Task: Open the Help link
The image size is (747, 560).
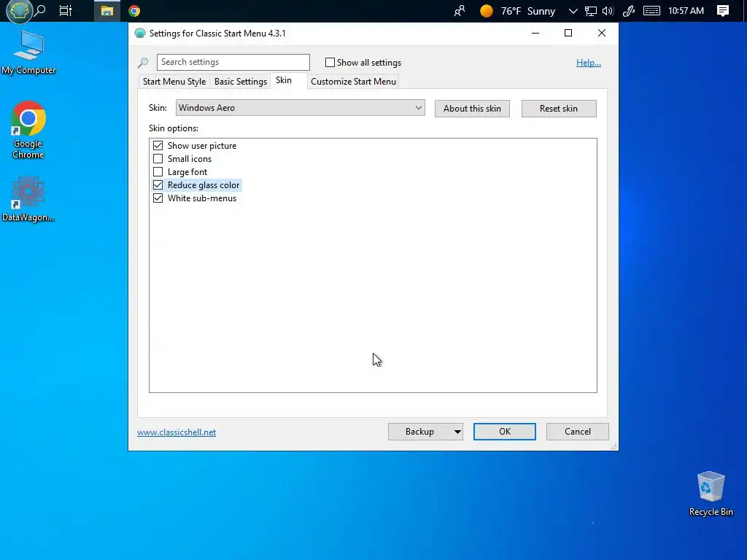Action: click(x=589, y=63)
